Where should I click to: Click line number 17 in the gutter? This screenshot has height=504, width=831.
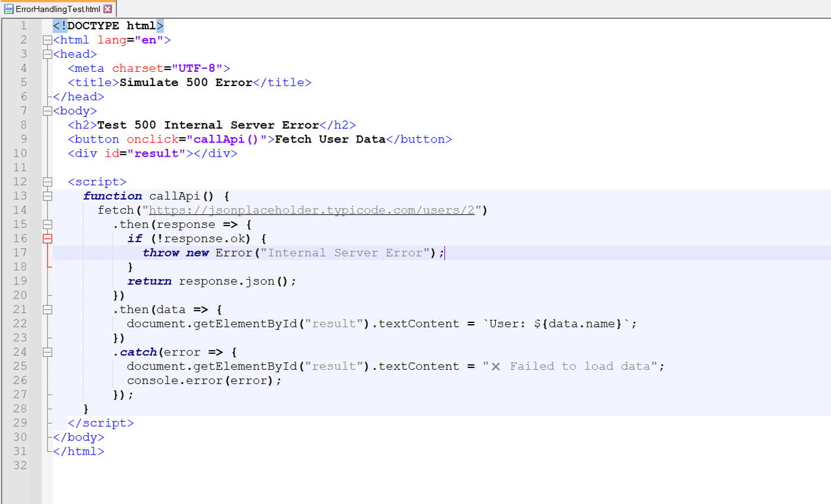[20, 253]
